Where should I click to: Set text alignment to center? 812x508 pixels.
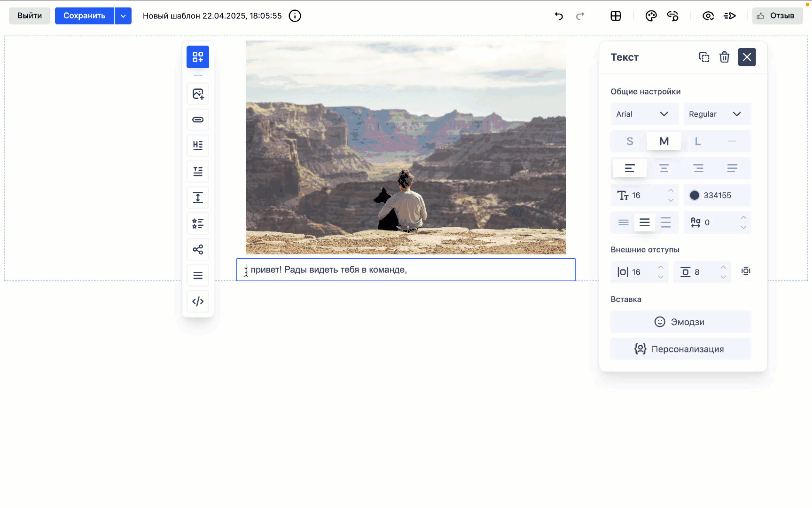pos(664,168)
